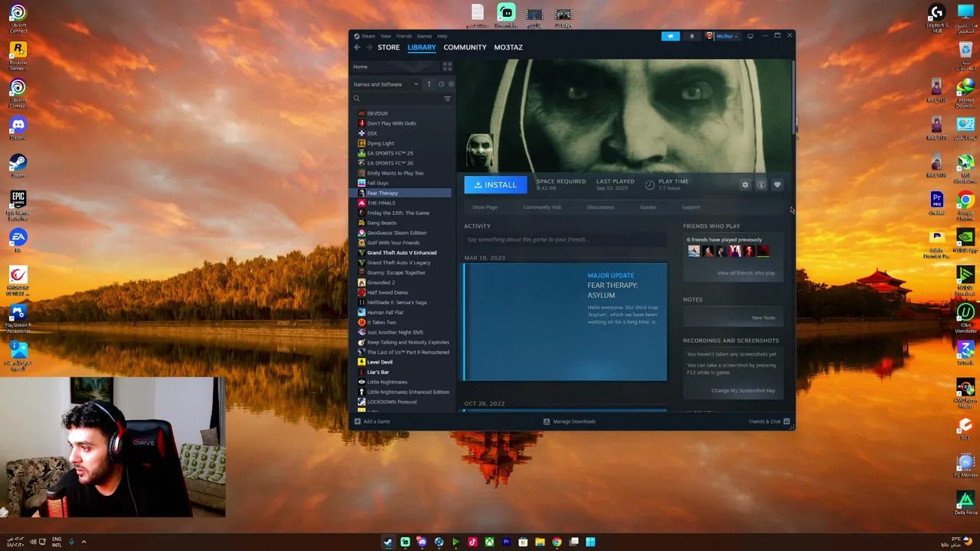Click View all friends who play
Screen dimensions: 980x551
pos(746,273)
